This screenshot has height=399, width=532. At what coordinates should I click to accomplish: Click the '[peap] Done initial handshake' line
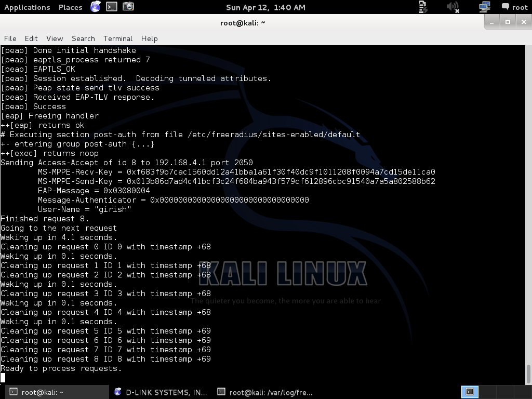pos(68,50)
